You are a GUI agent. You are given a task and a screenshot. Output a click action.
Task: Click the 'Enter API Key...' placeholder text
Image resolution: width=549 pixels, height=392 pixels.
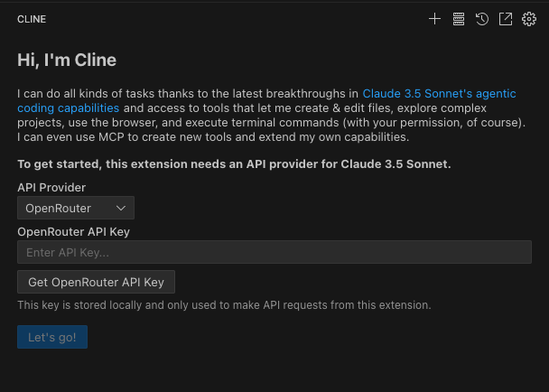[69, 252]
